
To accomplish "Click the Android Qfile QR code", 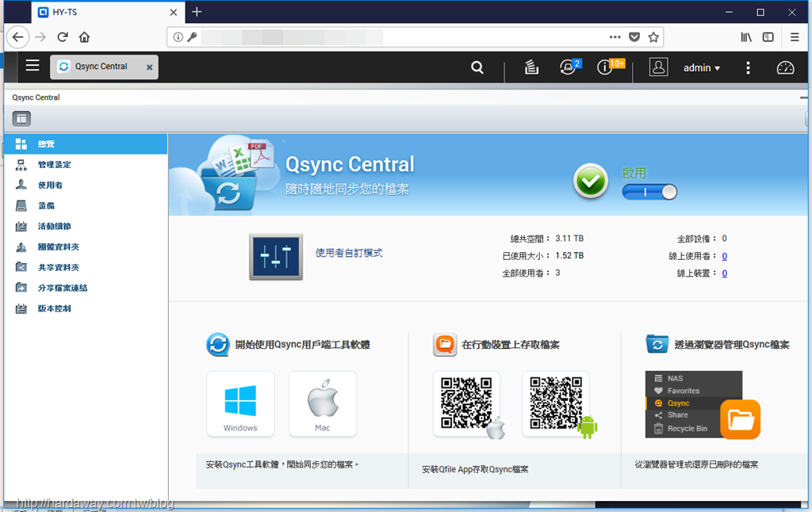I will point(556,403).
